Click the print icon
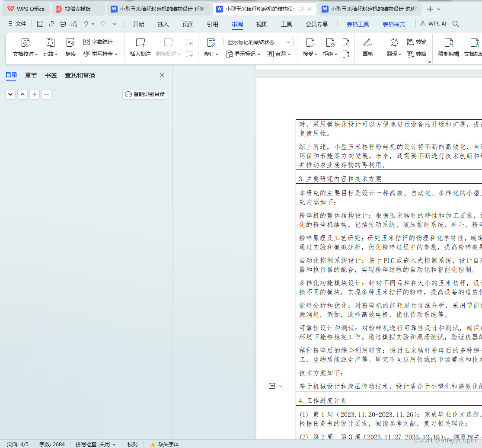Viewport: 482px width, 448px height. pos(63,24)
